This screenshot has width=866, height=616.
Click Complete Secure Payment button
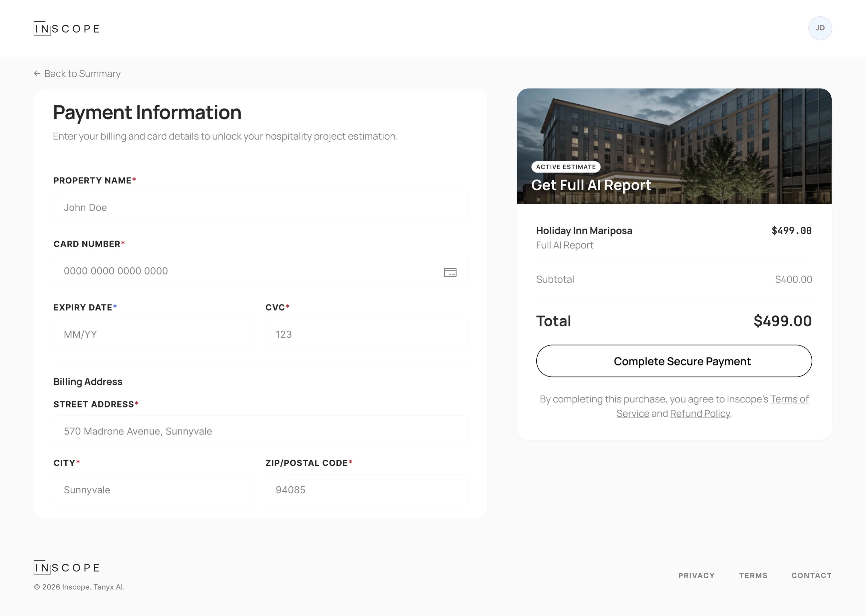point(674,361)
